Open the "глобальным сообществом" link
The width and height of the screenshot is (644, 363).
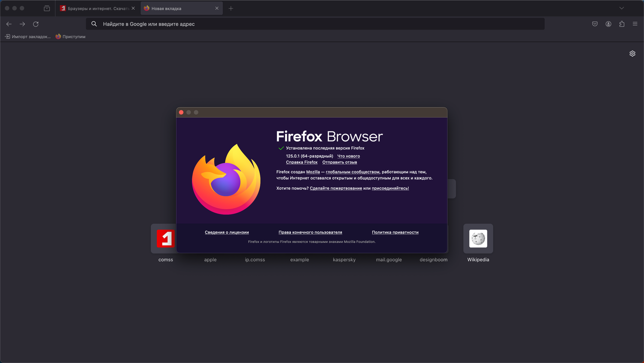[x=352, y=172]
